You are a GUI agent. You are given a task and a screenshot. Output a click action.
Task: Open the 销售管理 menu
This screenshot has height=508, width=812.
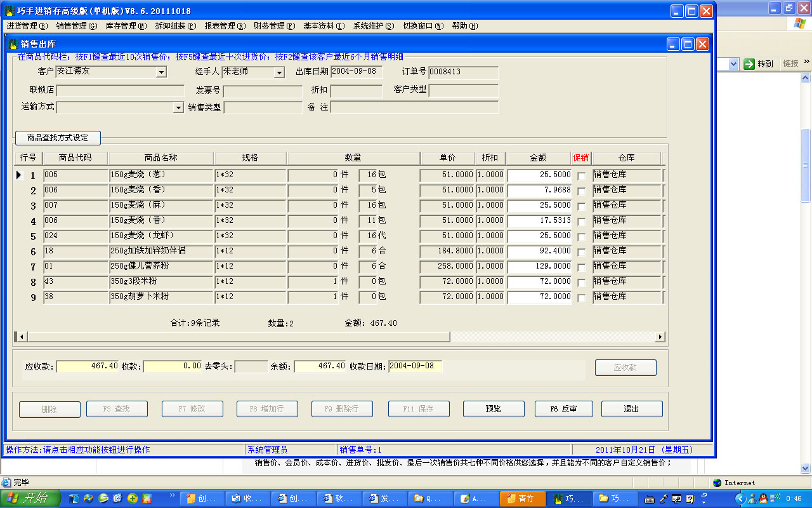76,26
